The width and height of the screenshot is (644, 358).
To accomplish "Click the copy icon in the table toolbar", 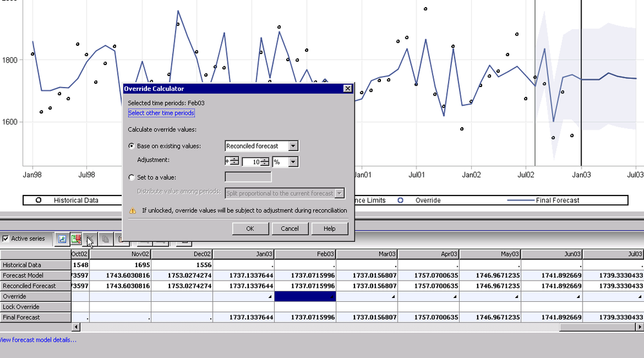I will click(x=107, y=239).
